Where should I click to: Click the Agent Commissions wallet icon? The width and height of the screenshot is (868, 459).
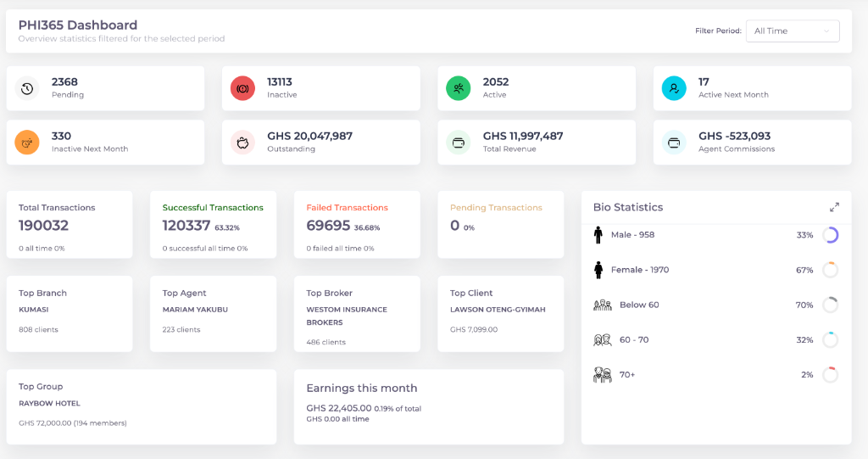click(x=674, y=143)
